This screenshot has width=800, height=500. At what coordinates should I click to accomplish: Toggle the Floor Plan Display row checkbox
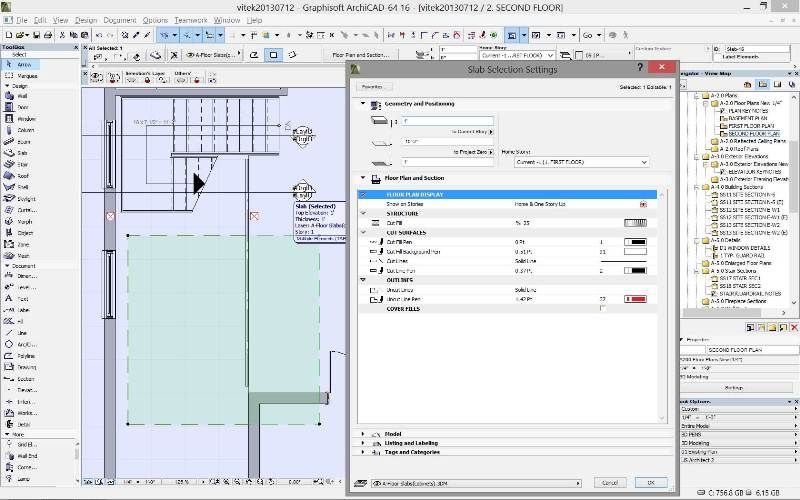click(364, 194)
